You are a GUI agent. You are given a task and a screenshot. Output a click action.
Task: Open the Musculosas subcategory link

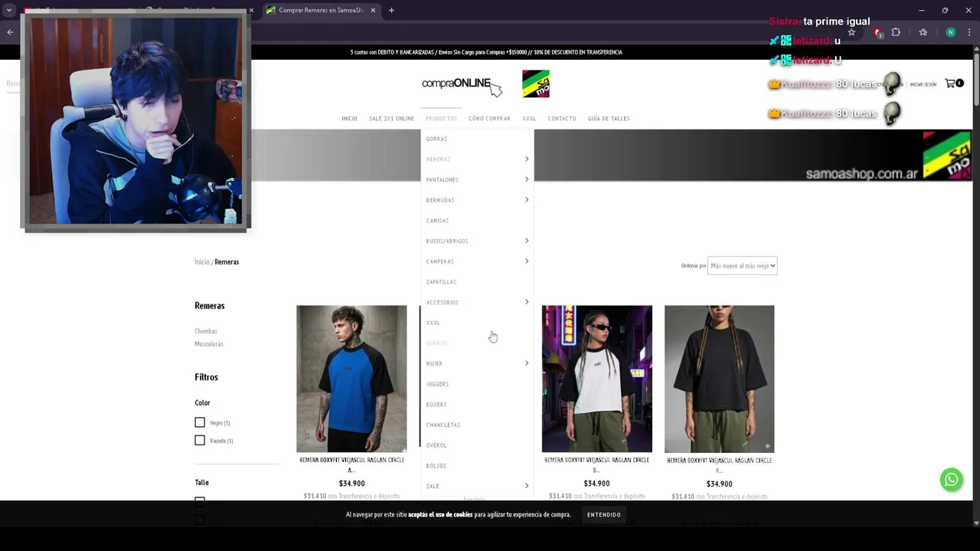click(x=209, y=344)
